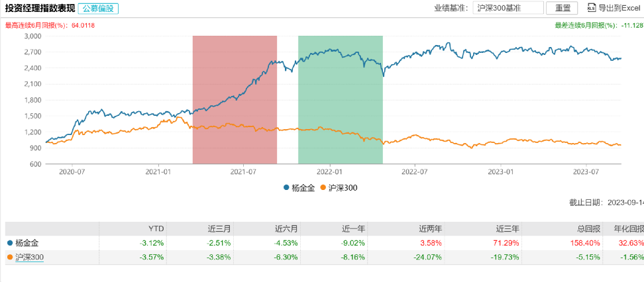644x282 pixels.
Task: Select the 公募偏股 tag
Action: tap(98, 9)
